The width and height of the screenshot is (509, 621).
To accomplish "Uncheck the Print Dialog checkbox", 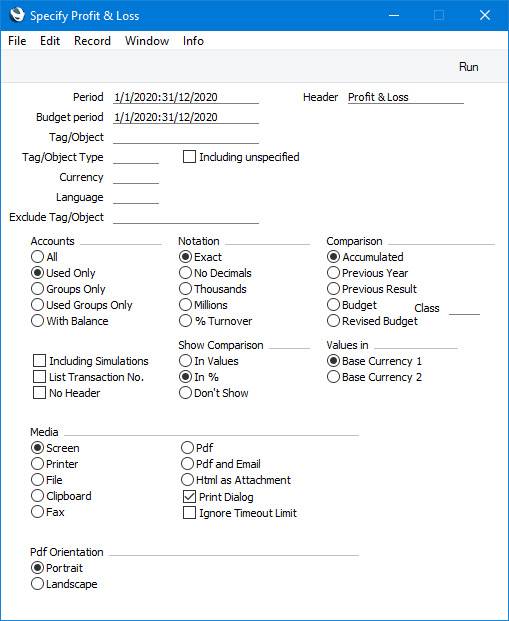I will (x=189, y=497).
